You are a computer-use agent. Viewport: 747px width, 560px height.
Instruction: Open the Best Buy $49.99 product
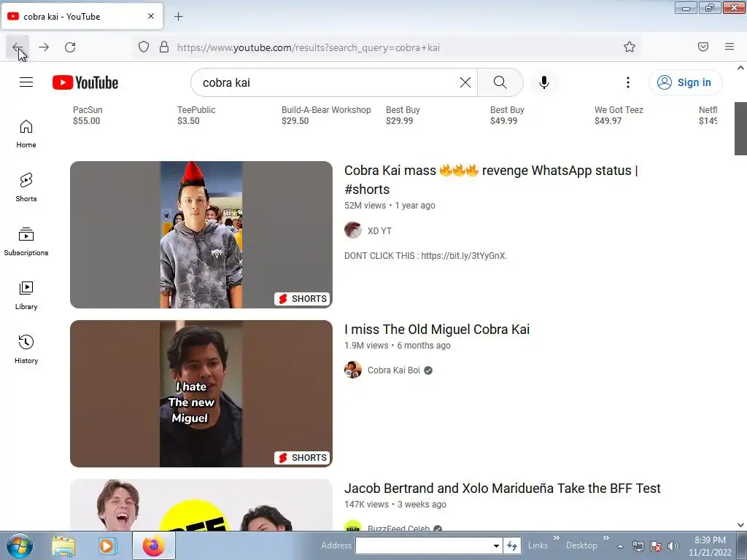(x=507, y=115)
